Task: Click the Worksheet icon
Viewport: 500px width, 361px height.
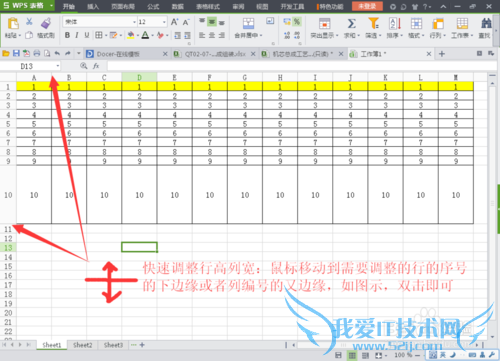Action: (x=462, y=23)
